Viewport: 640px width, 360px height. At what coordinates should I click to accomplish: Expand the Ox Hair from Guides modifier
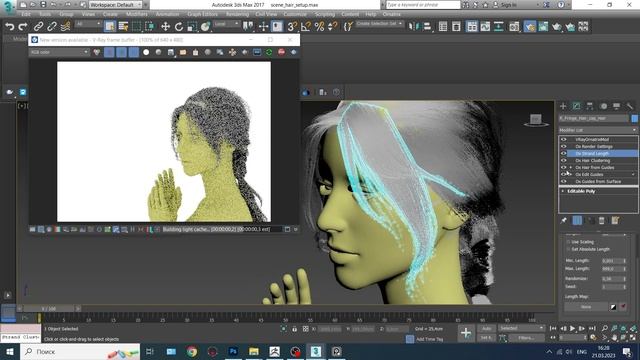571,167
